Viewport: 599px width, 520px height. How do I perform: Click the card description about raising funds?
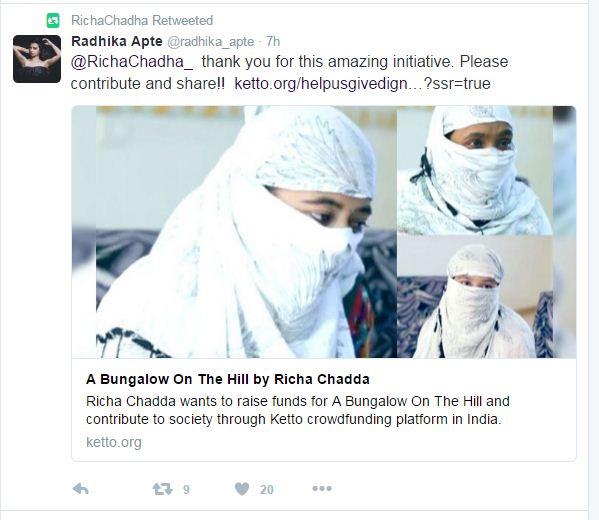[x=298, y=410]
